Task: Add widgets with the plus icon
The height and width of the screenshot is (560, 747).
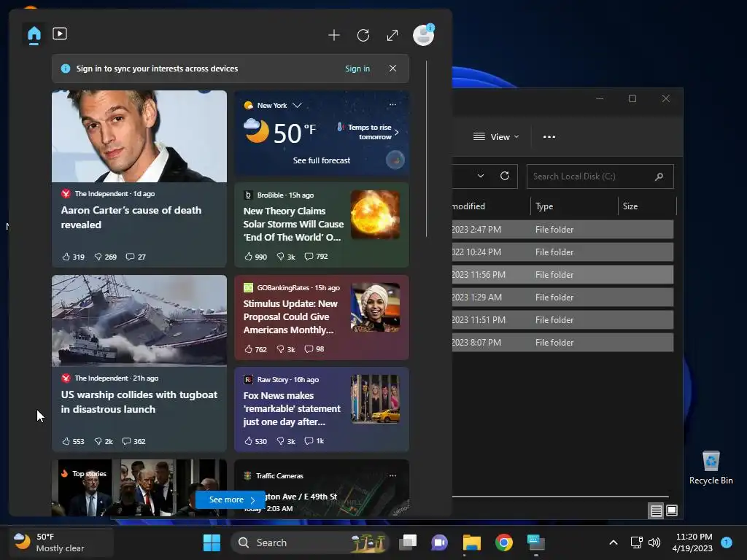Action: pyautogui.click(x=334, y=35)
